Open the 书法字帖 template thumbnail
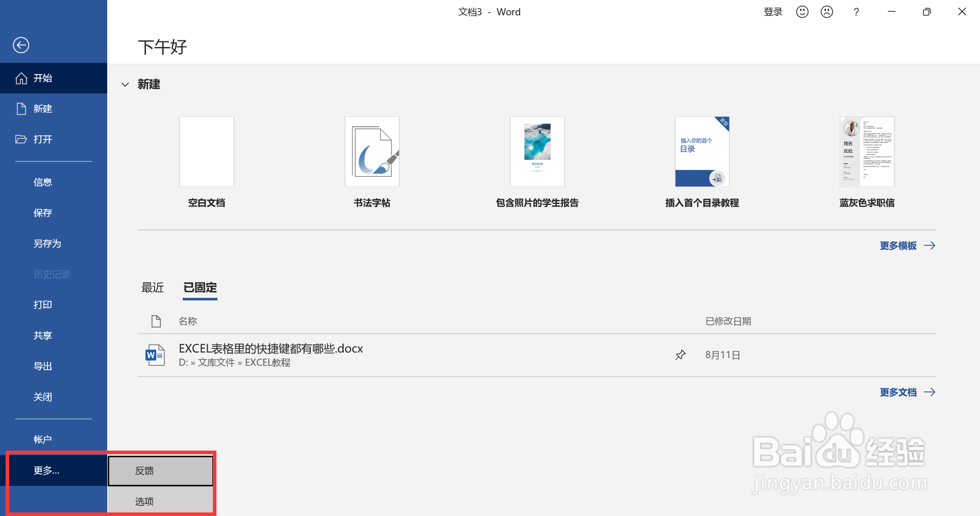 (372, 152)
